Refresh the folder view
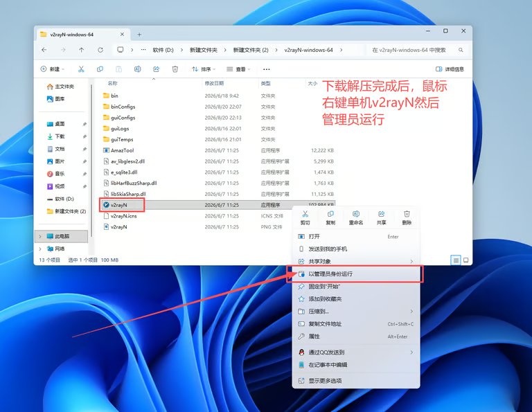Screen dimensions: 532x412 tap(100, 50)
